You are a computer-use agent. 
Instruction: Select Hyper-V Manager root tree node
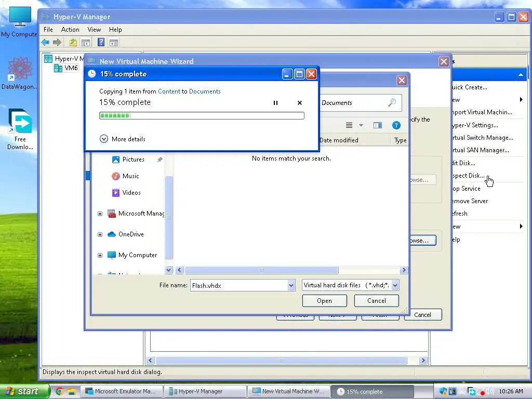(64, 58)
